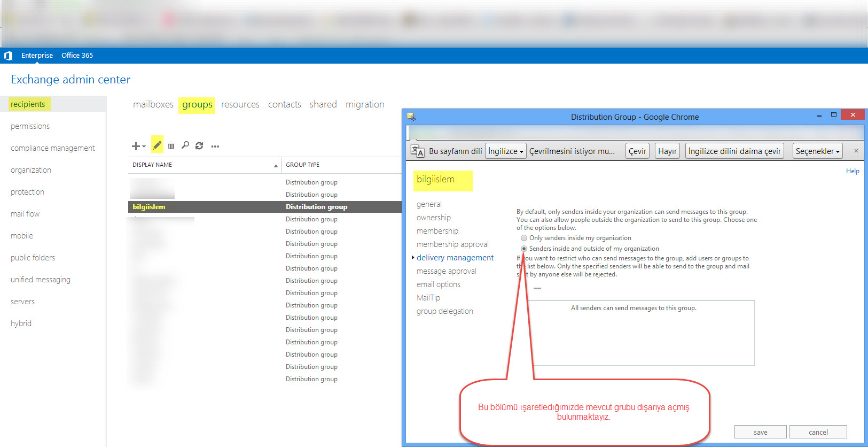Click the Office logo icon in header
This screenshot has height=447, width=868.
pyautogui.click(x=8, y=56)
